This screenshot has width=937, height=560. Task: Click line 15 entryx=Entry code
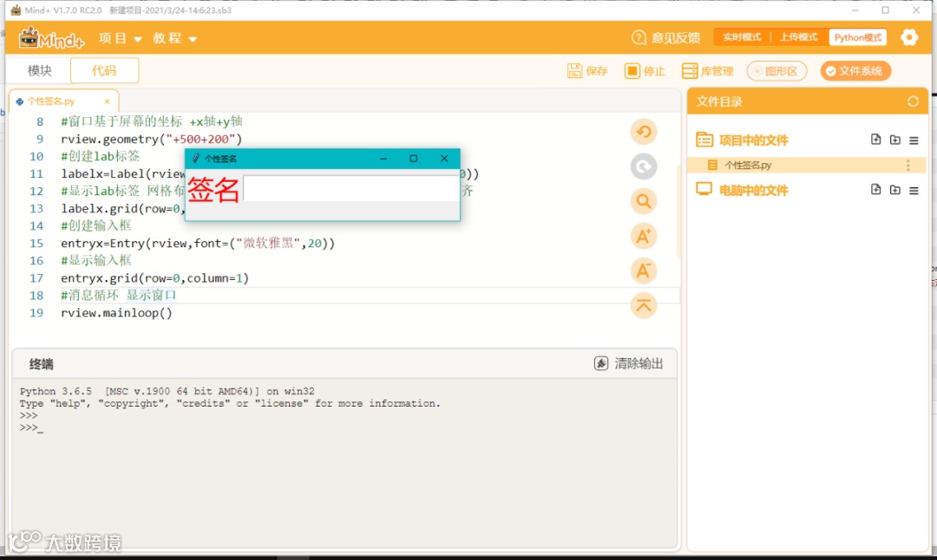198,244
